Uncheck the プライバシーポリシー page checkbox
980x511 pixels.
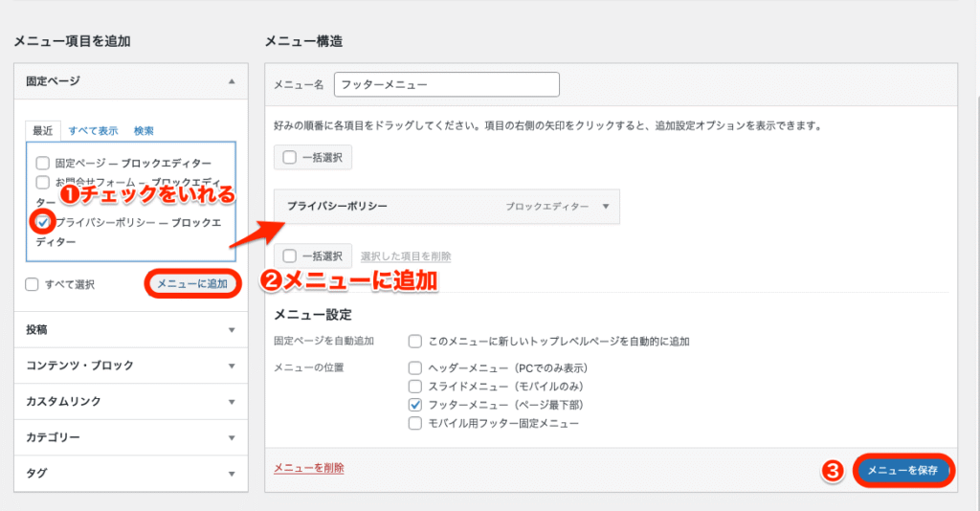[x=42, y=222]
